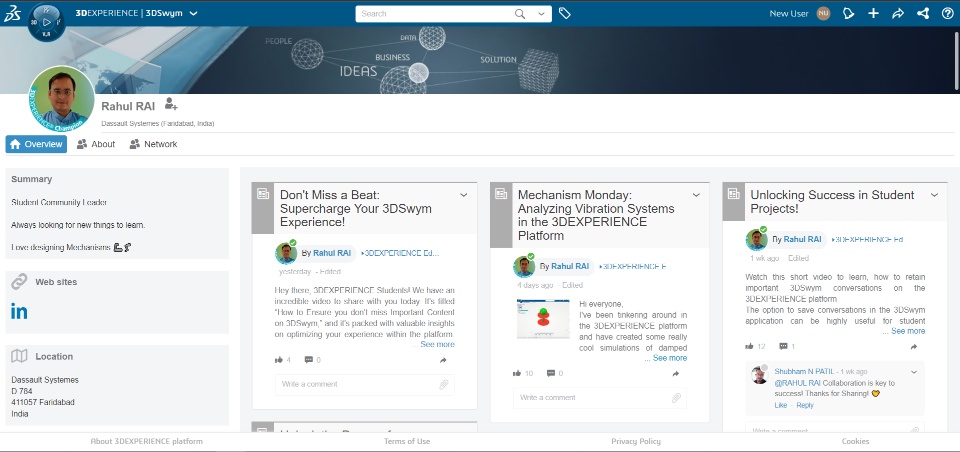The height and width of the screenshot is (452, 960).
Task: Open the network share nodes icon
Action: (x=923, y=13)
